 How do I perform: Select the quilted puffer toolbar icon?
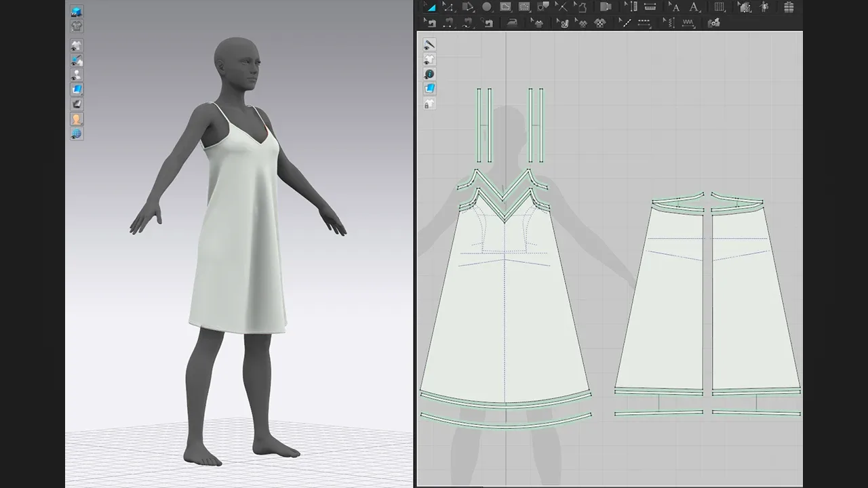789,7
